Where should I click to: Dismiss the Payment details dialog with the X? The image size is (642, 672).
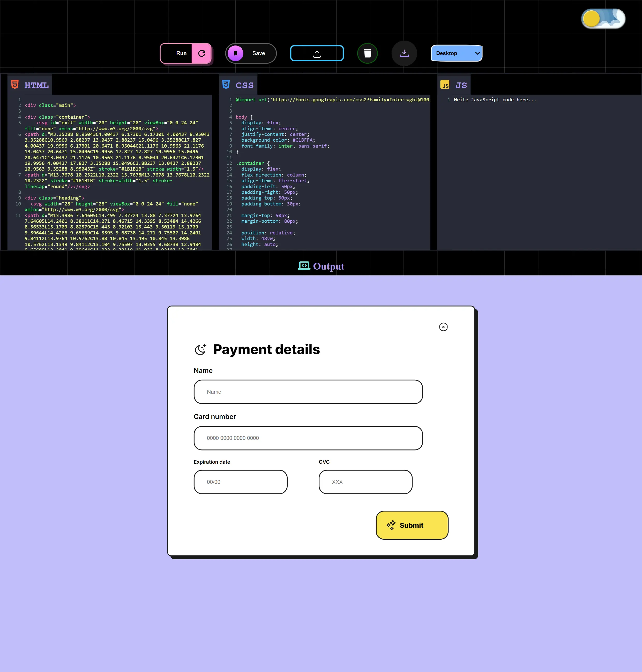[x=443, y=327]
